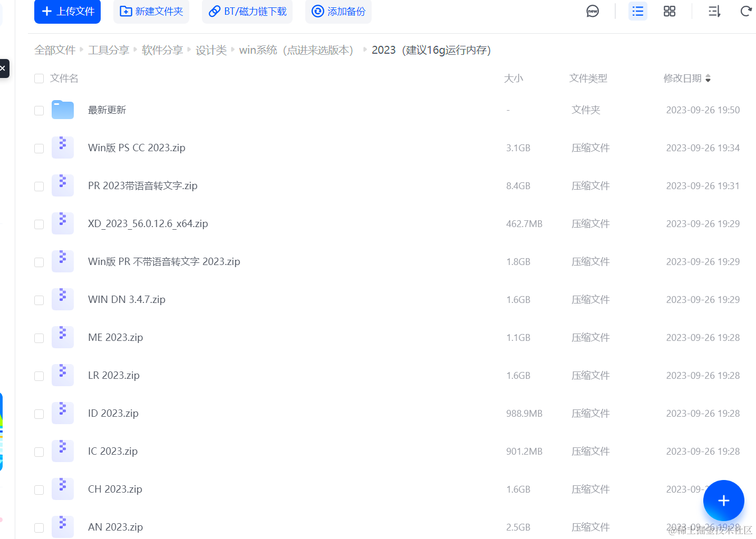Viewport: 756px width, 539px height.
Task: Open file Win版 PR 不带语音转文字 2023.zip
Action: 164,262
